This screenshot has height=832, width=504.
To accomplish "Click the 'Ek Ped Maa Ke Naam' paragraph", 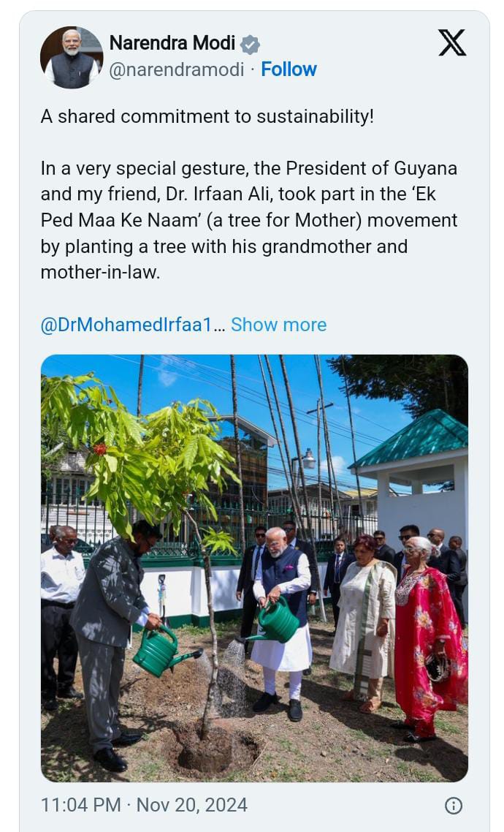I will (248, 220).
